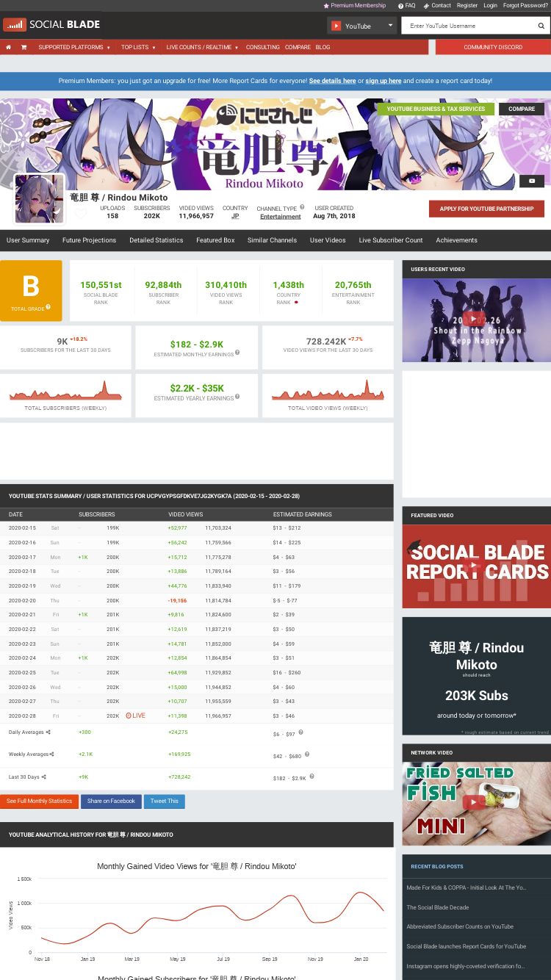
Task: Expand the Supported Platforms menu
Action: [x=74, y=47]
